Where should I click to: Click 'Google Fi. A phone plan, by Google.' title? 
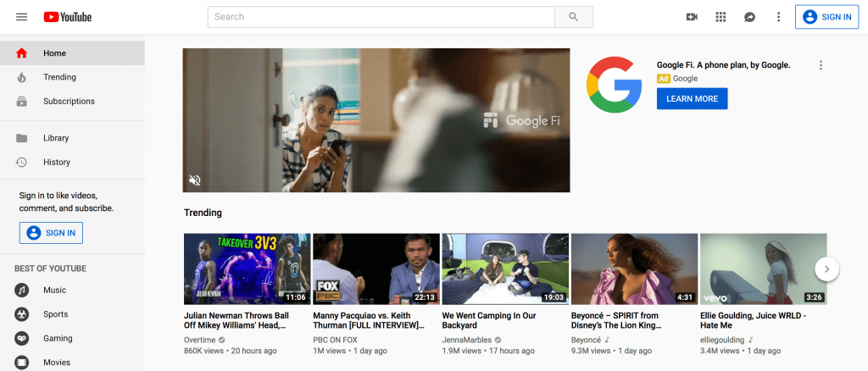point(724,64)
